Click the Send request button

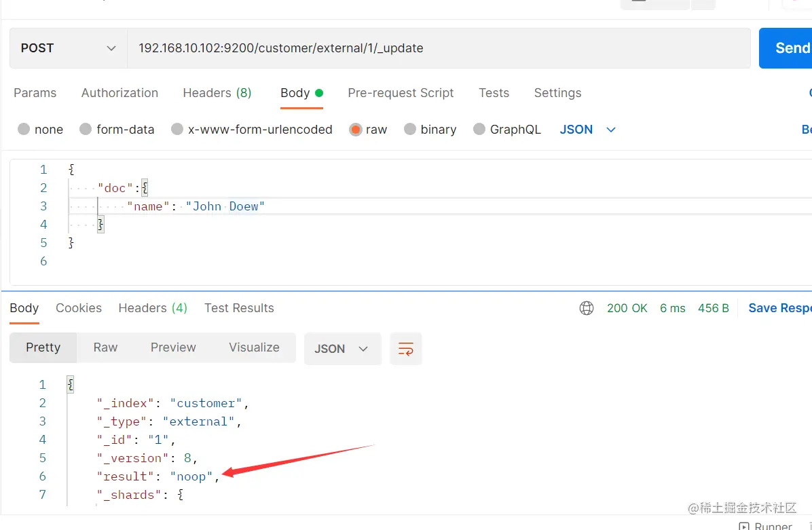786,48
